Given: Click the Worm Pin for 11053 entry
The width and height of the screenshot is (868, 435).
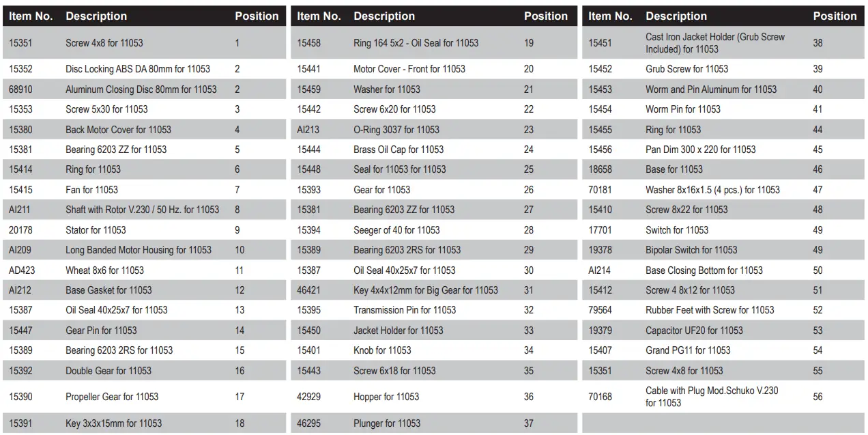Looking at the screenshot, I should [x=682, y=109].
